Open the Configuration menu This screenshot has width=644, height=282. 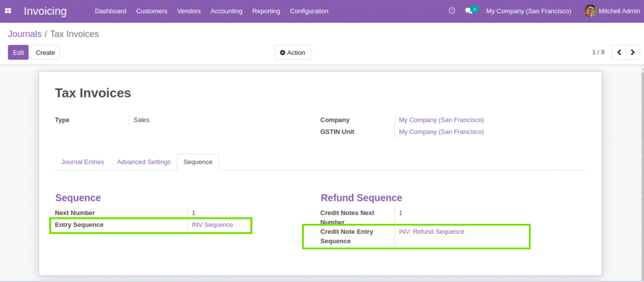309,11
